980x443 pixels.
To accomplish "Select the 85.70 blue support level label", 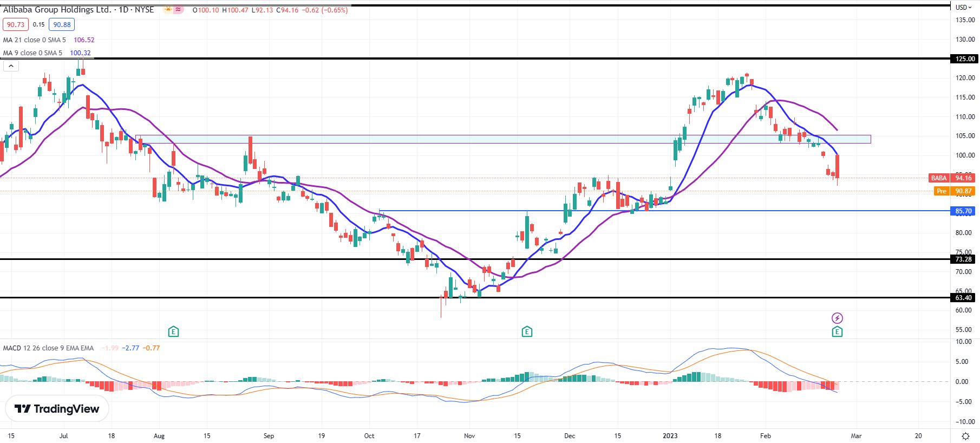I will (x=964, y=211).
